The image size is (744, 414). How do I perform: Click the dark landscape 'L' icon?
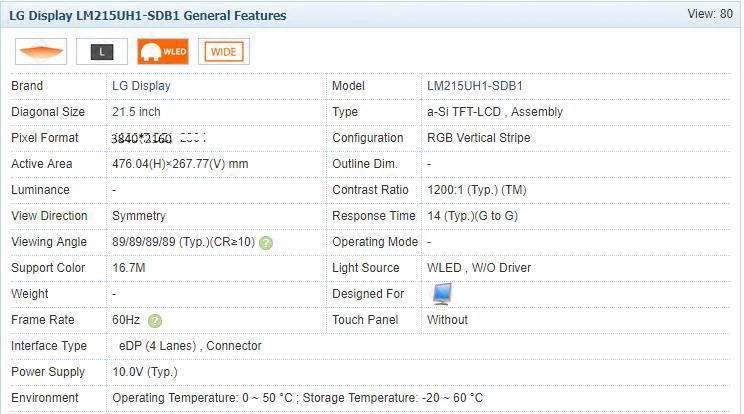pos(102,52)
